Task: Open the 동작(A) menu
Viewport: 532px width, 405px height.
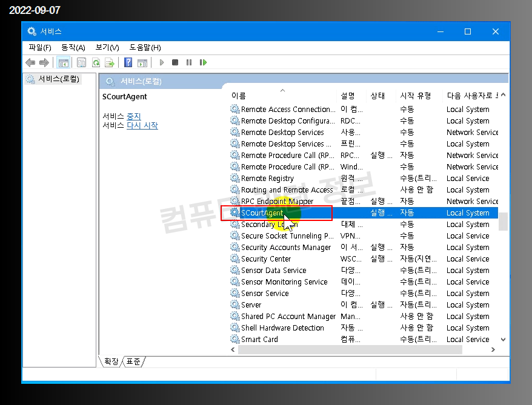Action: [73, 47]
